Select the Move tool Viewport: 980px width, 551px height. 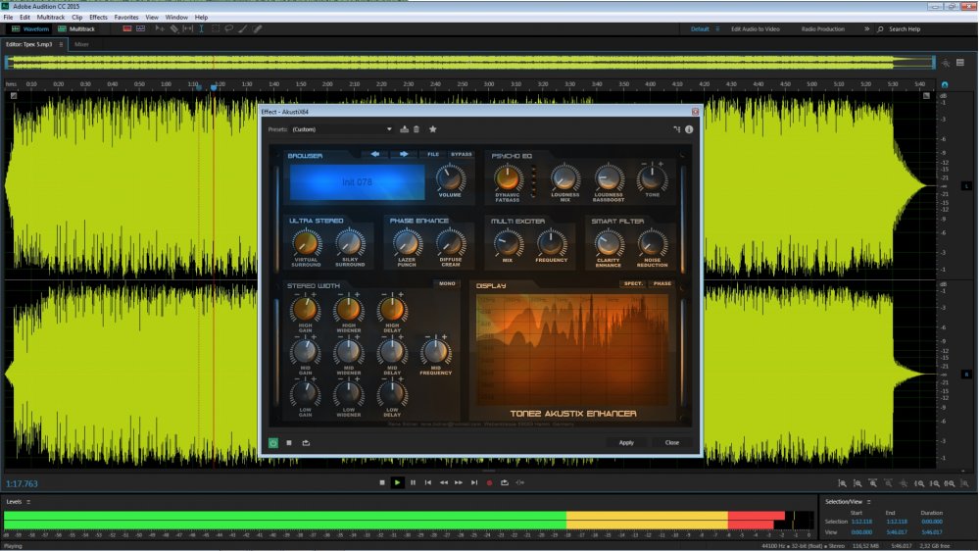click(160, 28)
